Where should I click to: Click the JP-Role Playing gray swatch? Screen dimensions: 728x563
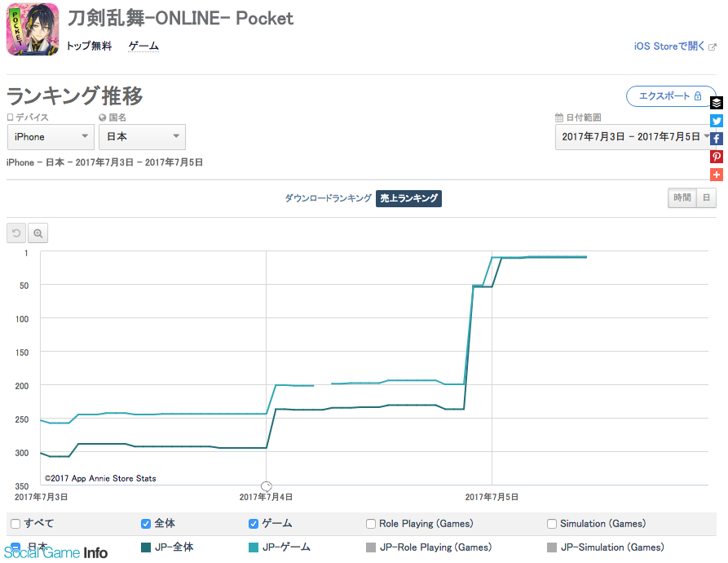[x=371, y=547]
